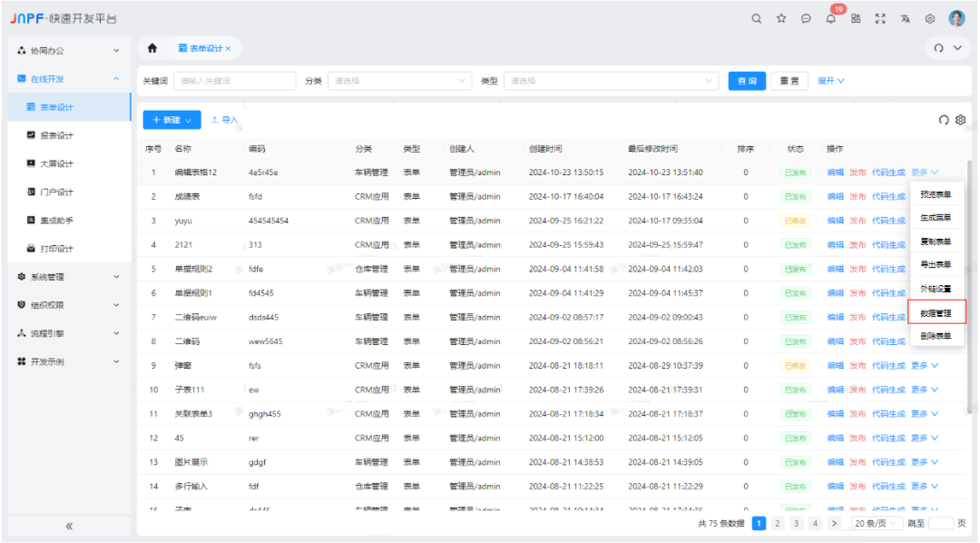Open the language translation icon

click(x=905, y=19)
